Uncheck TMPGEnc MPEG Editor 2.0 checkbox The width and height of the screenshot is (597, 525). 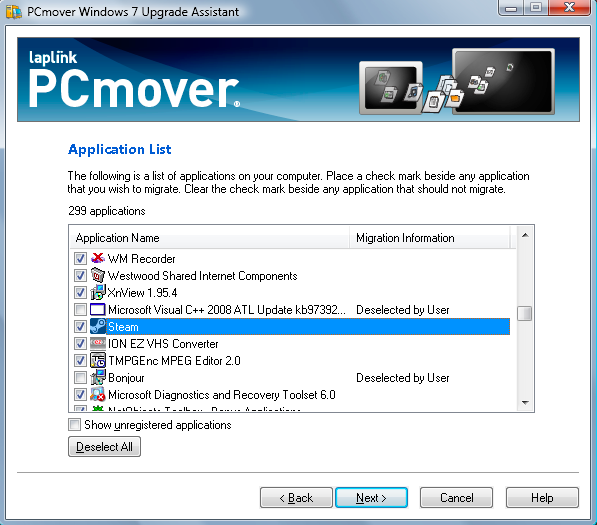(80, 361)
